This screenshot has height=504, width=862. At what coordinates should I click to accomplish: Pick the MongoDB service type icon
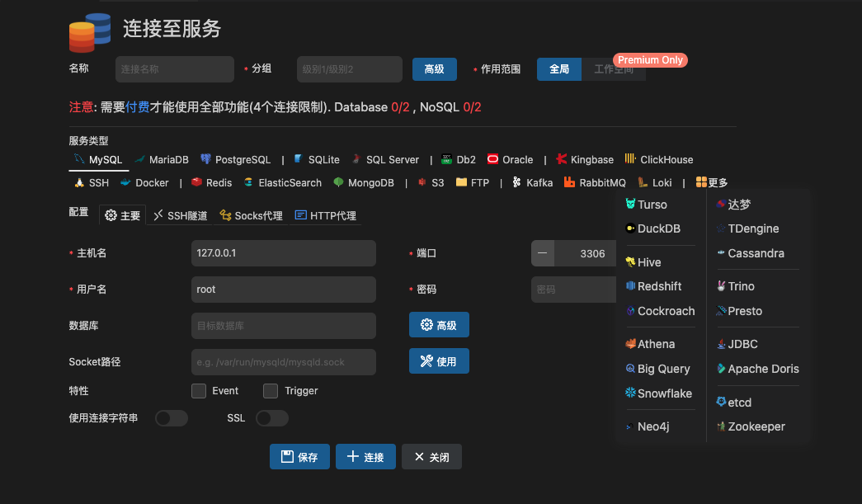point(339,182)
